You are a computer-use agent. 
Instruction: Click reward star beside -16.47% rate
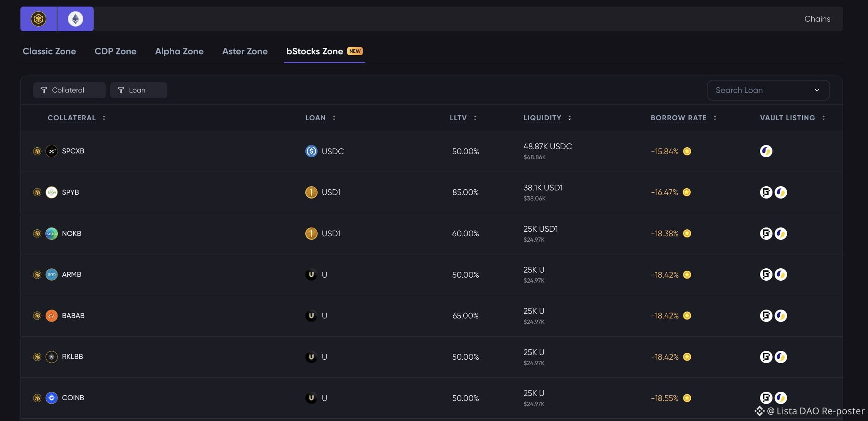pyautogui.click(x=687, y=192)
